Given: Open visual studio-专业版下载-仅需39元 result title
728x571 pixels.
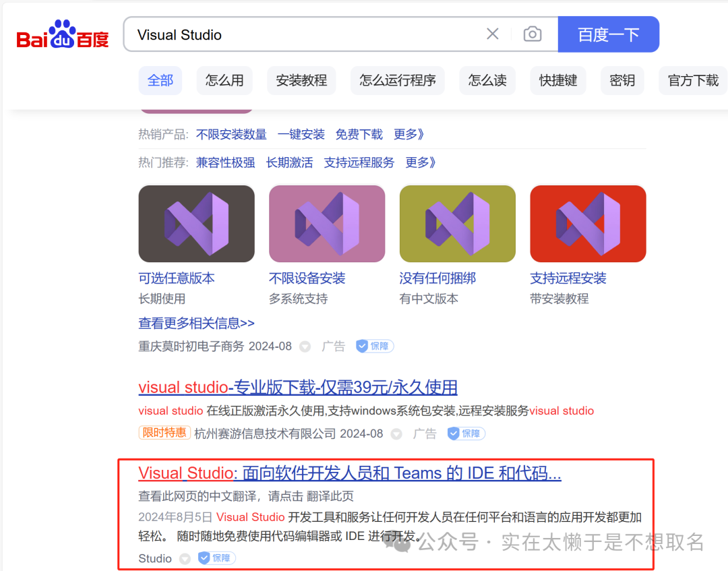Looking at the screenshot, I should (298, 387).
